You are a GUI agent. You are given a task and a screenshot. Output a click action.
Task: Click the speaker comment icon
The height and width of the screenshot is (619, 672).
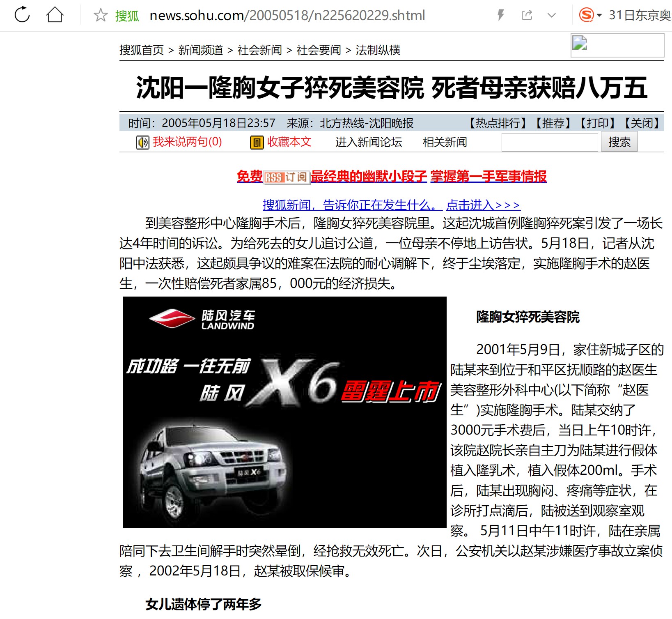pyautogui.click(x=142, y=142)
